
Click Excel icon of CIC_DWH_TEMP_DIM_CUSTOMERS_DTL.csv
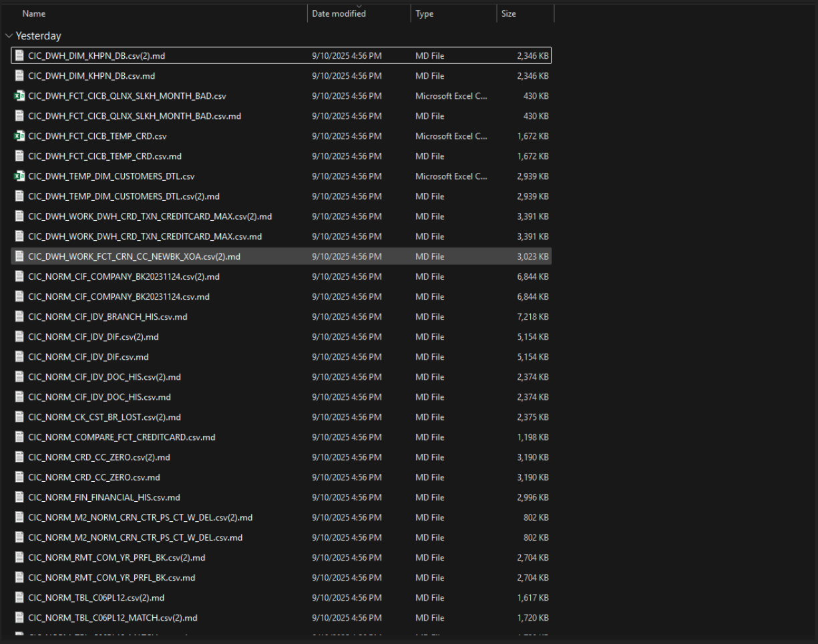19,176
